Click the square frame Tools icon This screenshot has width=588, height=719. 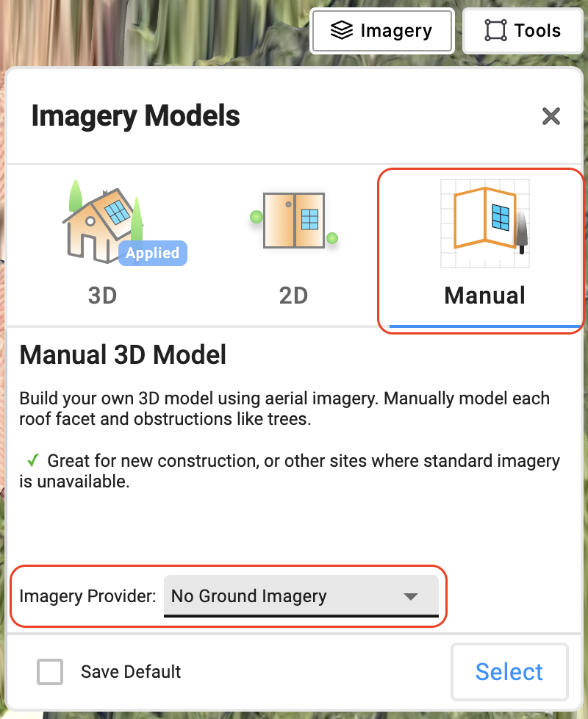(x=496, y=31)
